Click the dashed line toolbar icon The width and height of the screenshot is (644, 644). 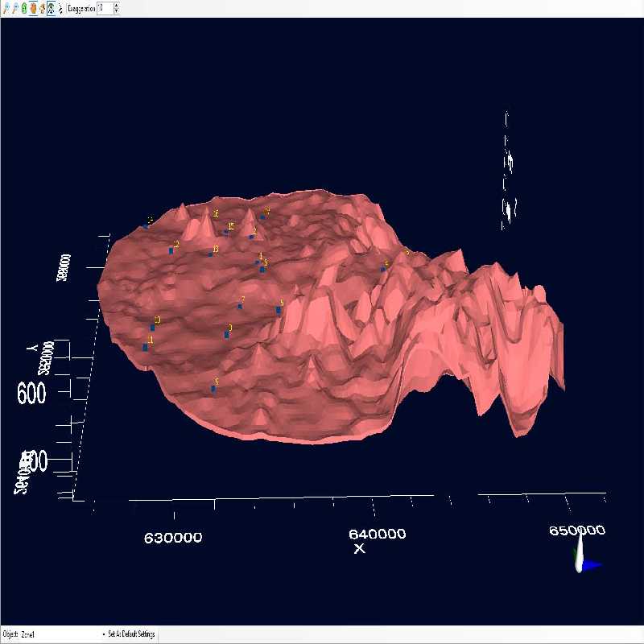(x=60, y=8)
